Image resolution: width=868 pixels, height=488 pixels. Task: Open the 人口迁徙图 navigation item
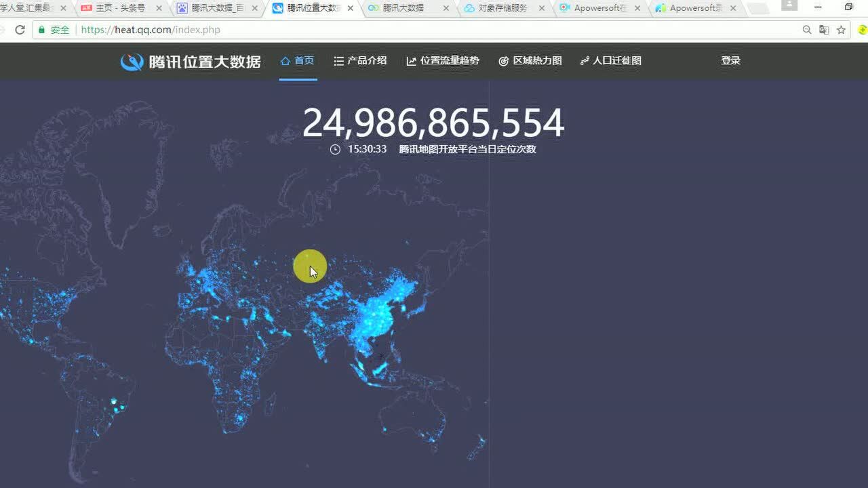(610, 60)
